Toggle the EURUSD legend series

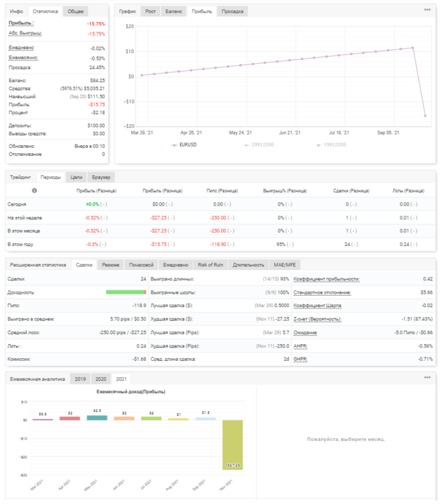[184, 144]
